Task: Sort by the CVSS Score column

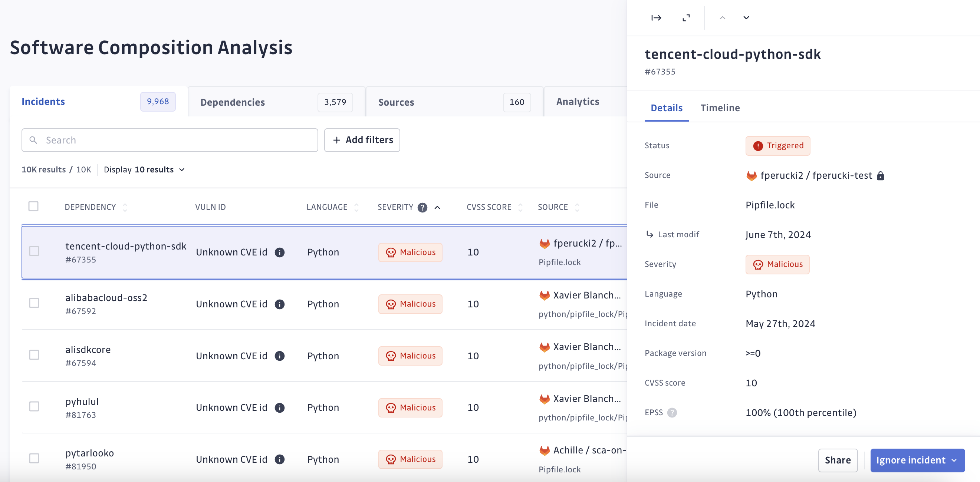Action: 520,207
